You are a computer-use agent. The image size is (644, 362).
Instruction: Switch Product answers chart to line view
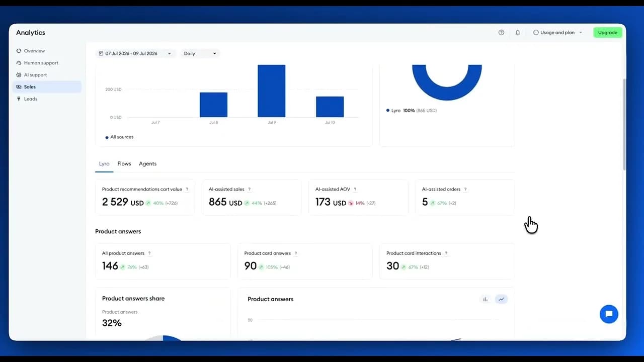[x=501, y=299]
